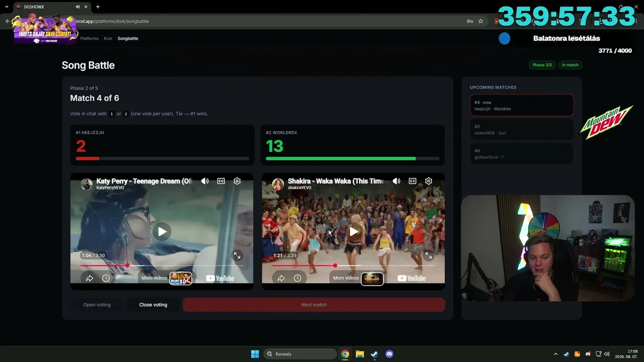Open More videos thumbnail on Shakira player
This screenshot has width=644, height=362.
click(x=372, y=279)
